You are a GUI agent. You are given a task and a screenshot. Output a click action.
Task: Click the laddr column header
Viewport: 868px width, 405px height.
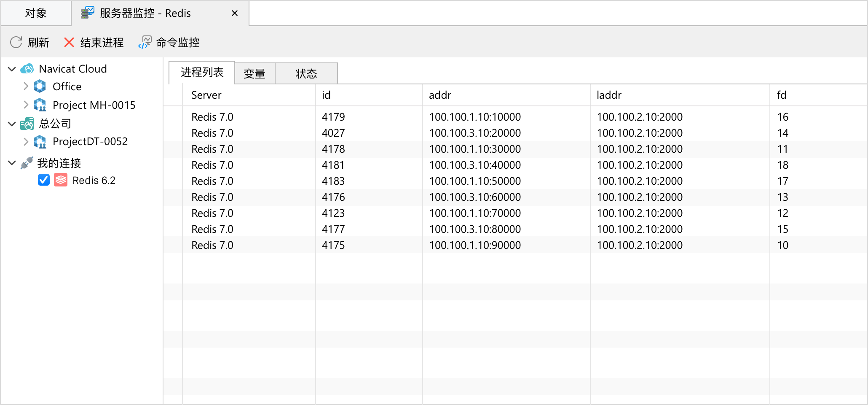(680, 95)
